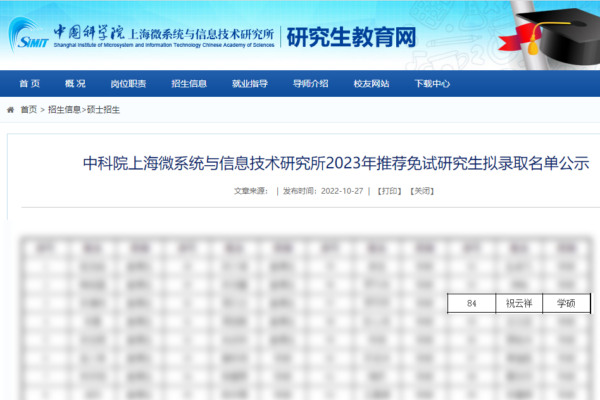The height and width of the screenshot is (400, 600).
Task: Click table cell 学硕 in row 84
Action: [x=566, y=304]
